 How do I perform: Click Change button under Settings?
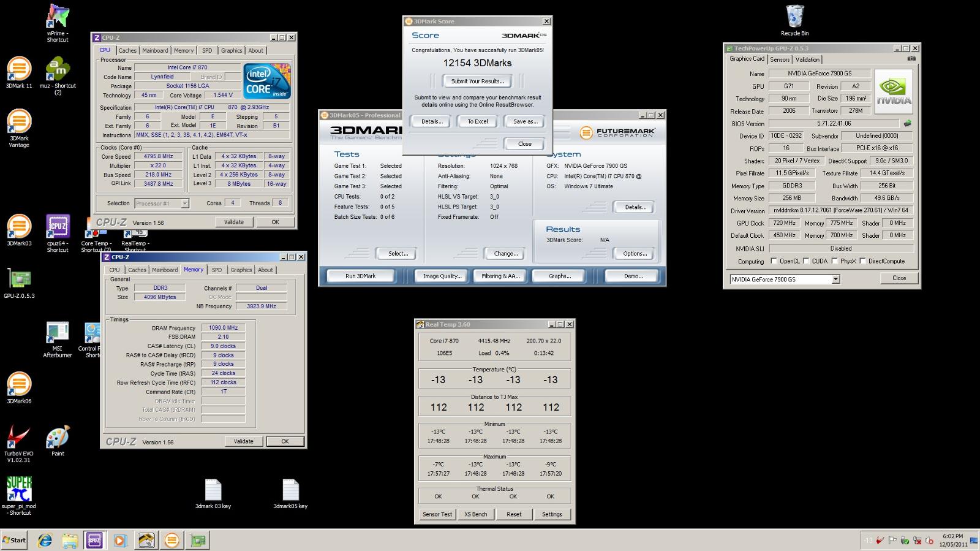pos(505,254)
